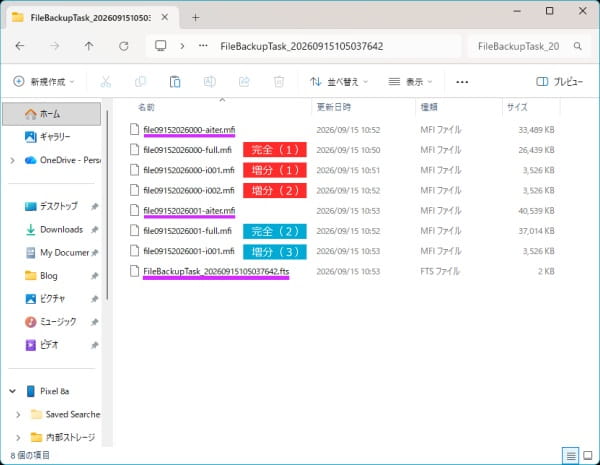This screenshot has width=600, height=465.
Task: Go up one folder level
Action: coord(89,46)
